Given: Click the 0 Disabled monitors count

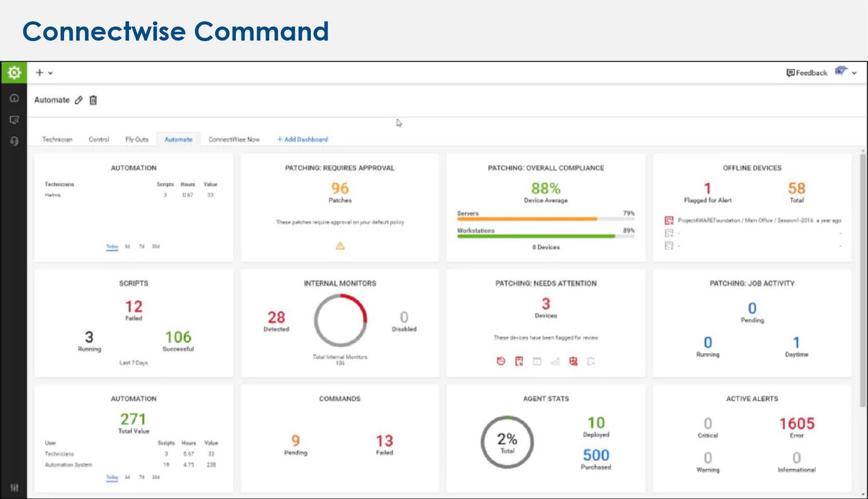Looking at the screenshot, I should pos(404,317).
